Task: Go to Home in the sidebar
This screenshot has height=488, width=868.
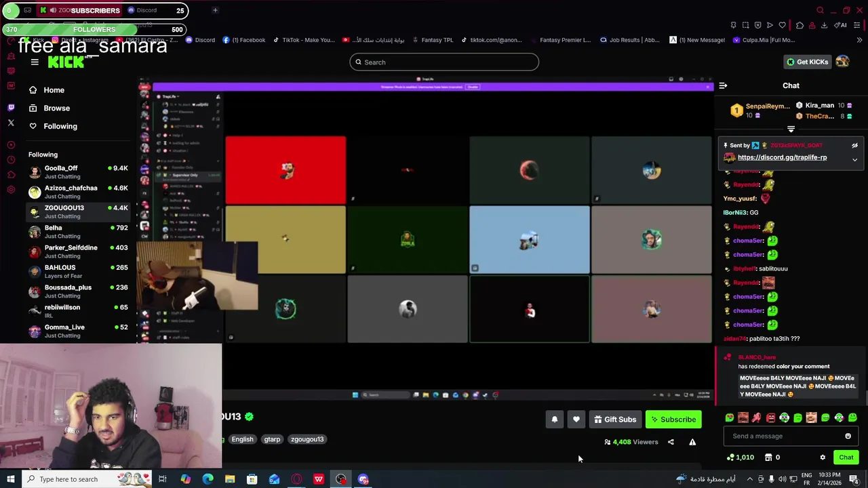Action: pyautogui.click(x=46, y=90)
